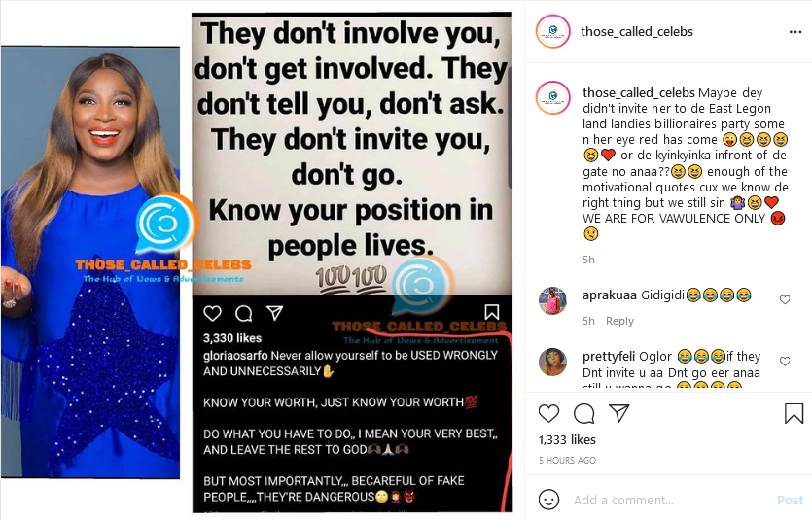
Task: Open the aprakuaa username link
Action: [x=610, y=295]
